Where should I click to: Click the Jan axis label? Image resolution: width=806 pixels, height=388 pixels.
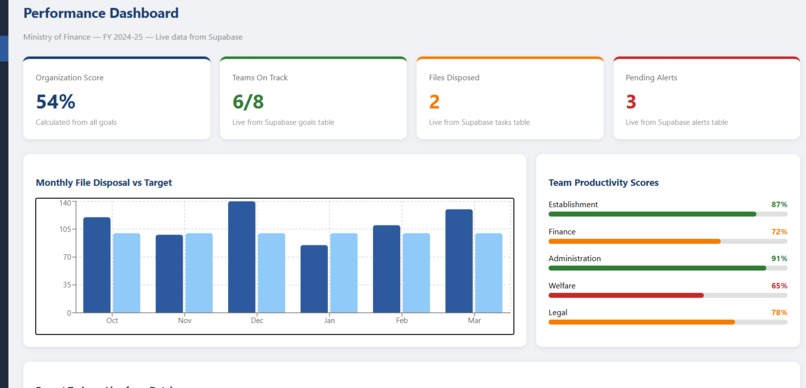(329, 321)
